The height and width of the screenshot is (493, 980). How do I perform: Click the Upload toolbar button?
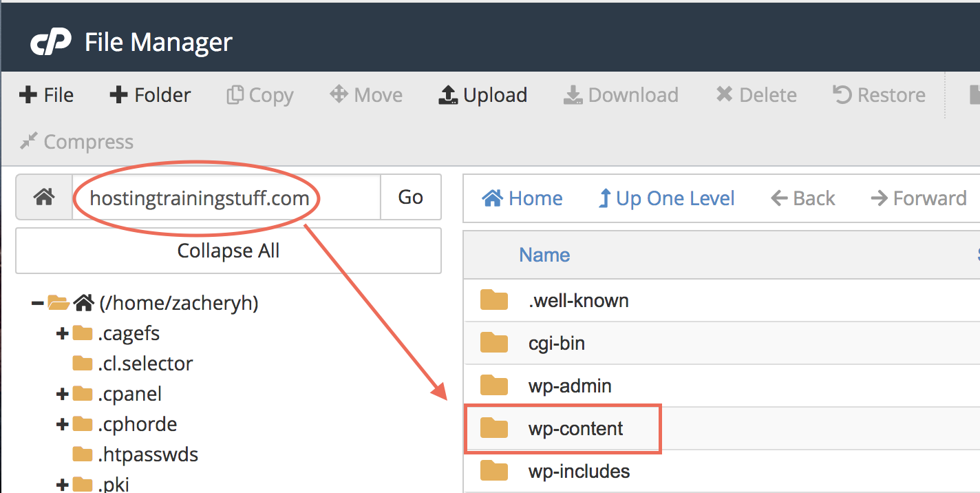482,95
